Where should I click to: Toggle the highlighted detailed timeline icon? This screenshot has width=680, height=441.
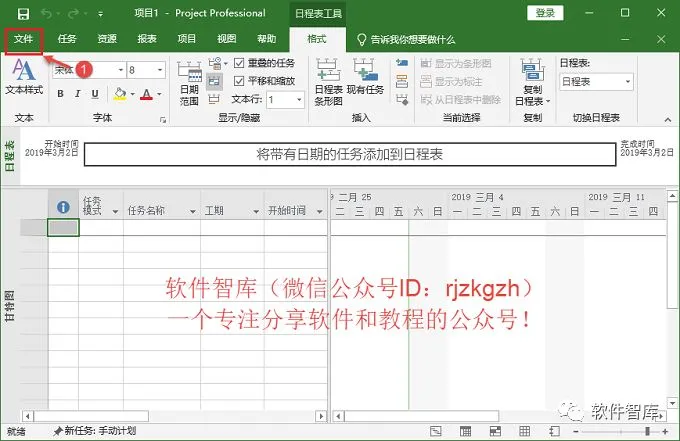click(x=214, y=81)
